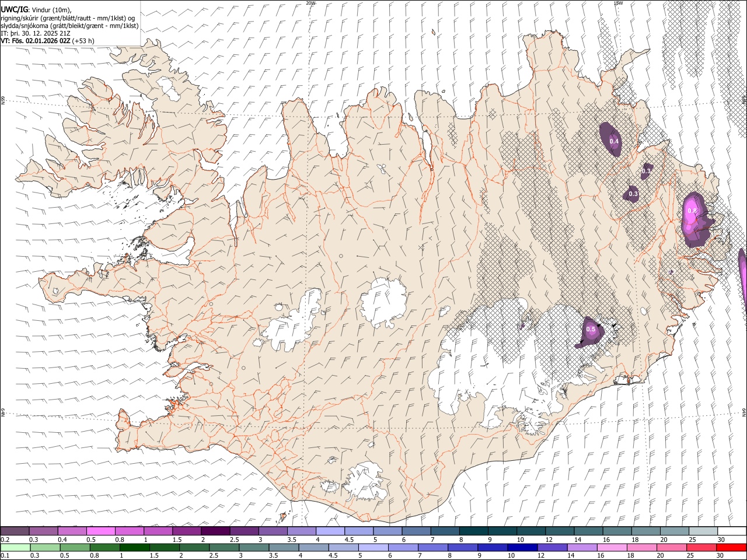Pick the medium green 0.5 swatch in the lower legend
Image resolution: width=747 pixels, height=560 pixels.
pos(75,547)
